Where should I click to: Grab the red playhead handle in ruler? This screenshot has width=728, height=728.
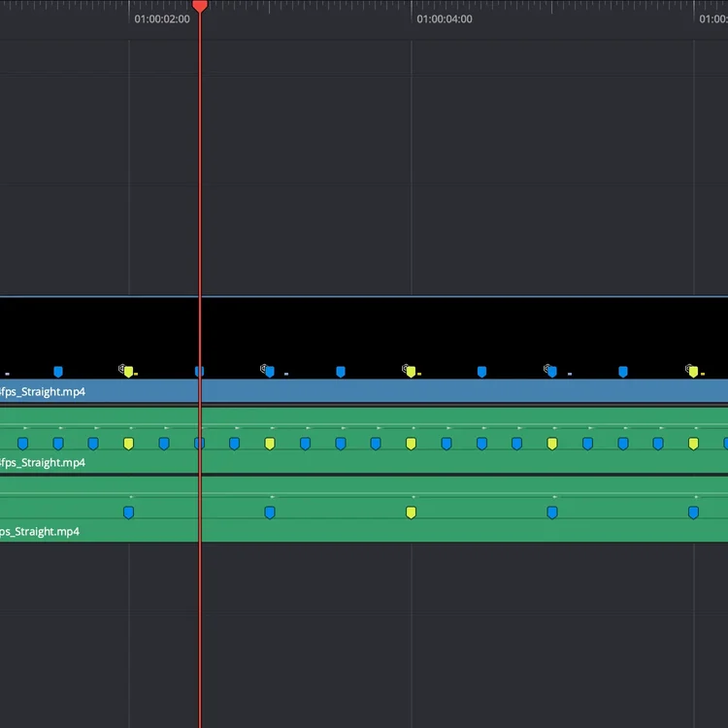pyautogui.click(x=200, y=6)
